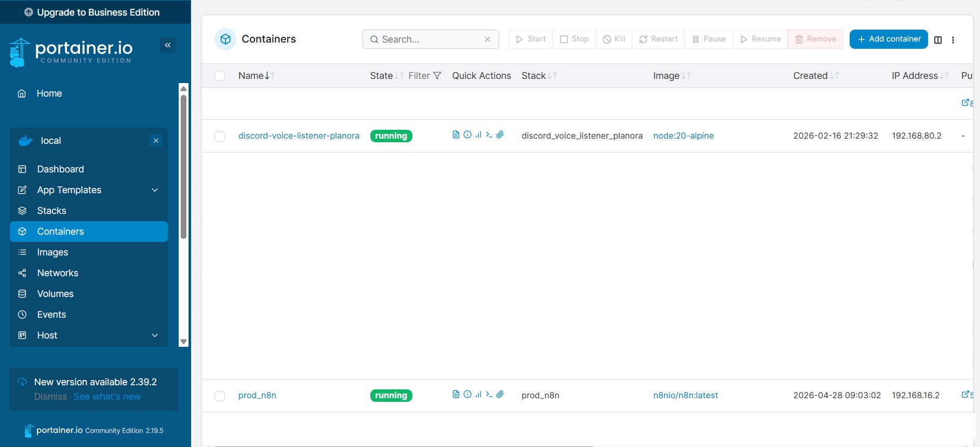Screen dimensions: 980x447
Task: Focus the container Search field
Action: [431, 39]
